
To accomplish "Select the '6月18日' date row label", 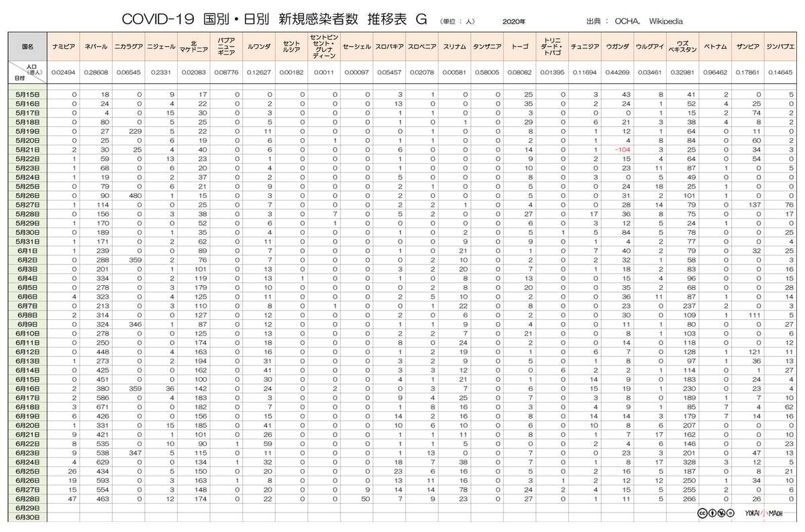I will click(x=28, y=406).
